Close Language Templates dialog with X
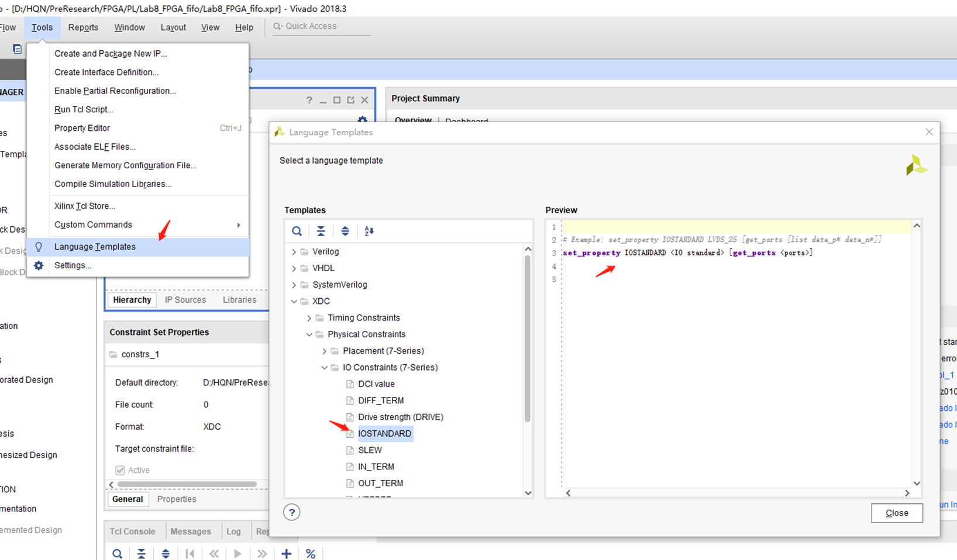This screenshot has height=560, width=957. 929,132
